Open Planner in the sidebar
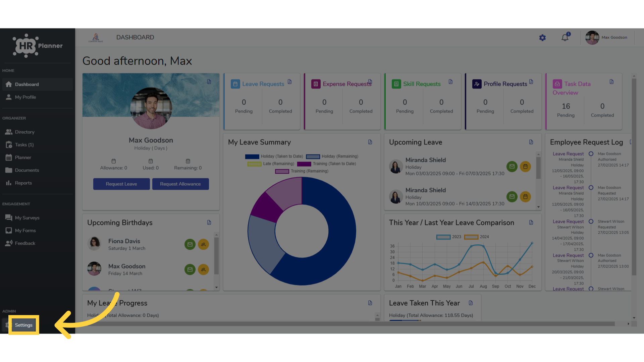This screenshot has height=362, width=644. click(x=37, y=158)
